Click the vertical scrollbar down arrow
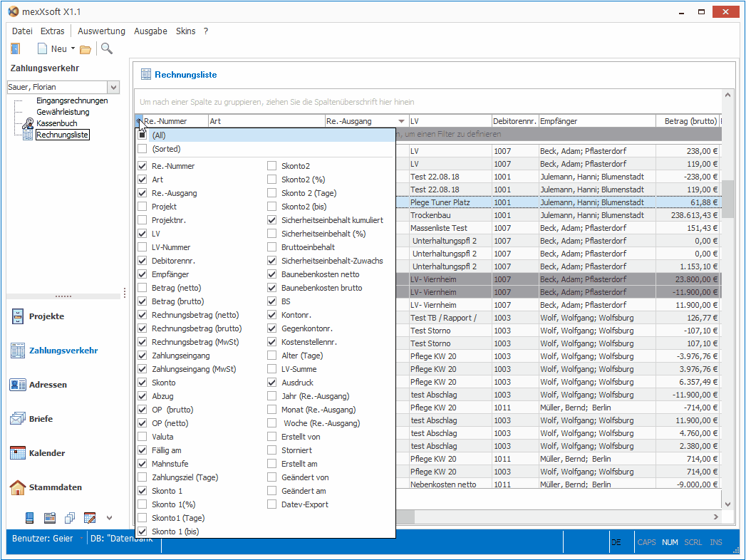Screen dimensions: 746x560 click(x=727, y=504)
